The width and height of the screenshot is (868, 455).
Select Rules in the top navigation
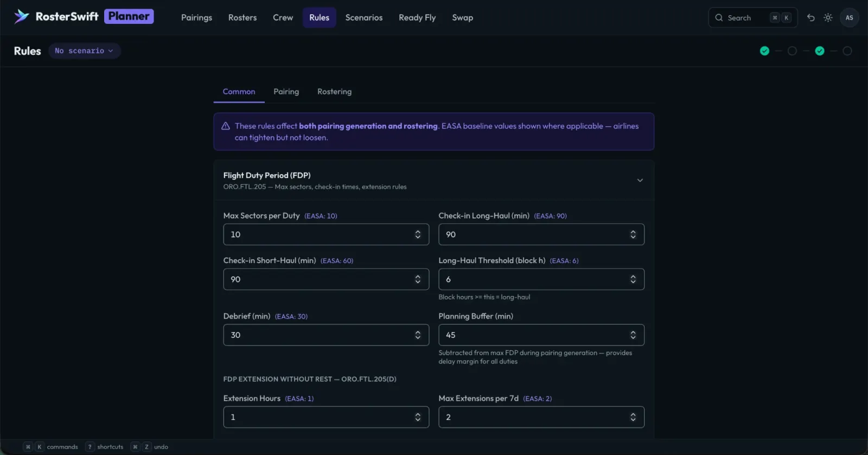point(320,17)
